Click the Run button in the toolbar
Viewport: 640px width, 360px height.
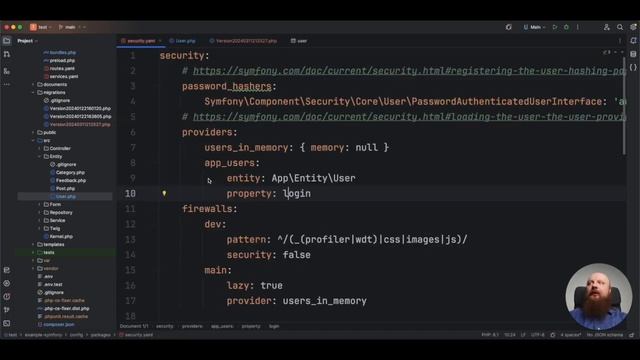coord(555,27)
